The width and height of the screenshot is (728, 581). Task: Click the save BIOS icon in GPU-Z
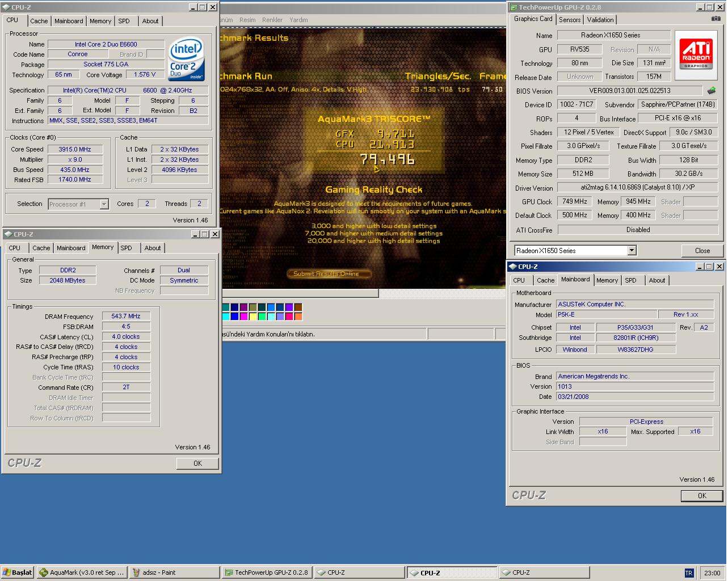[711, 90]
